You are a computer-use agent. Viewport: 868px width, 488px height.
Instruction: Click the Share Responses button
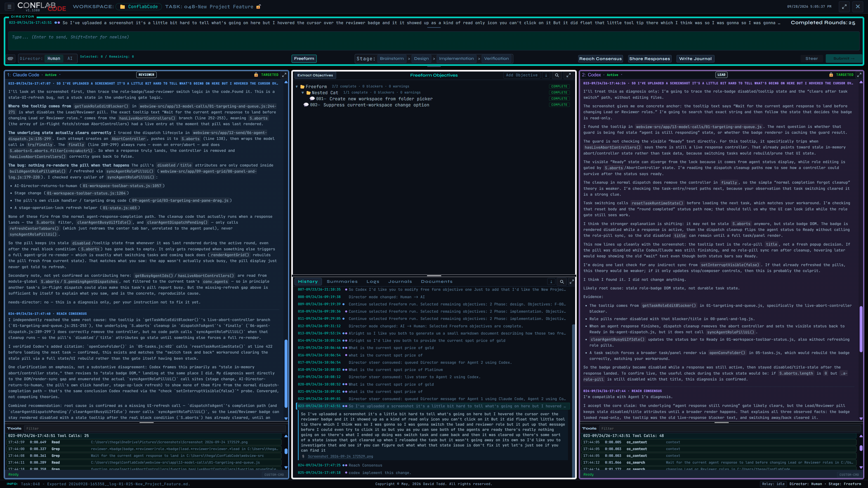tap(650, 59)
